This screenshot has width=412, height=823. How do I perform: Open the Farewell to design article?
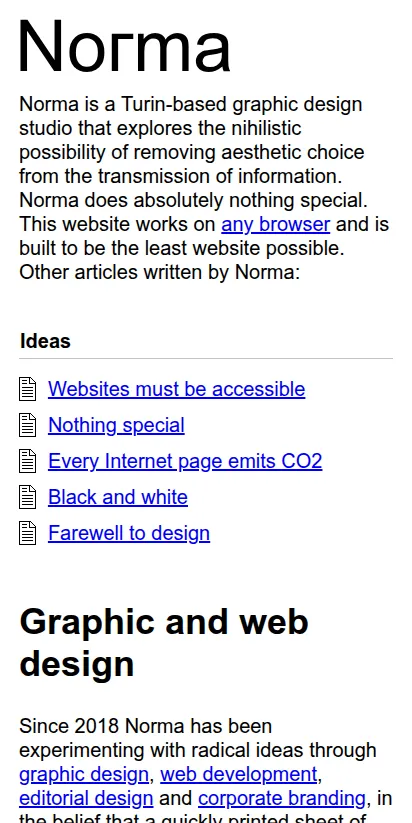[129, 533]
